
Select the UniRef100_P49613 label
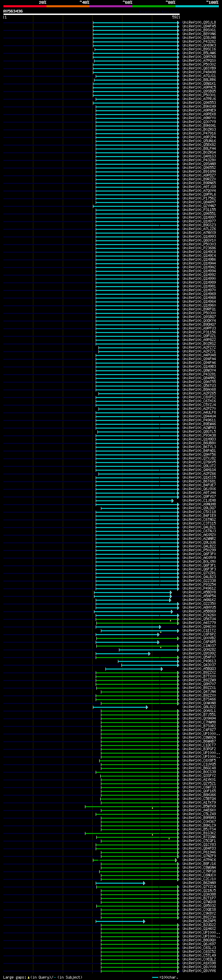tap(199, 661)
